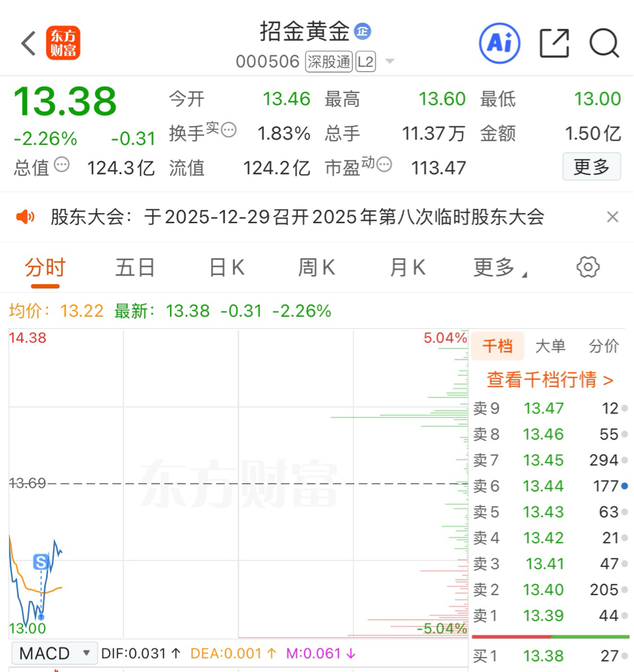Select the 大单 tab
634x672 pixels.
[551, 346]
